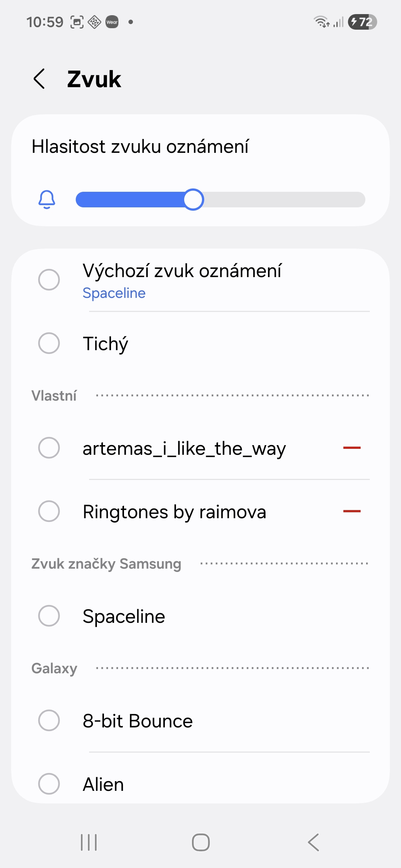The width and height of the screenshot is (401, 868).
Task: Select Výchozí zvuk oznámení radio button
Action: pyautogui.click(x=49, y=280)
